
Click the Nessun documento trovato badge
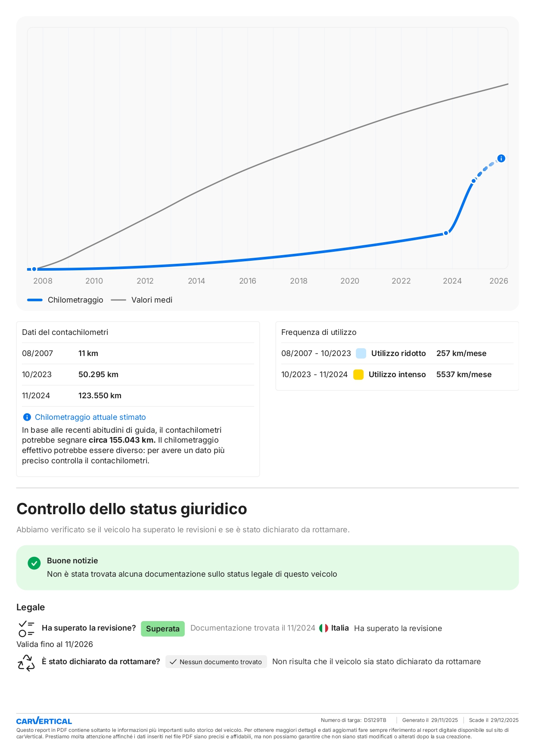(216, 662)
